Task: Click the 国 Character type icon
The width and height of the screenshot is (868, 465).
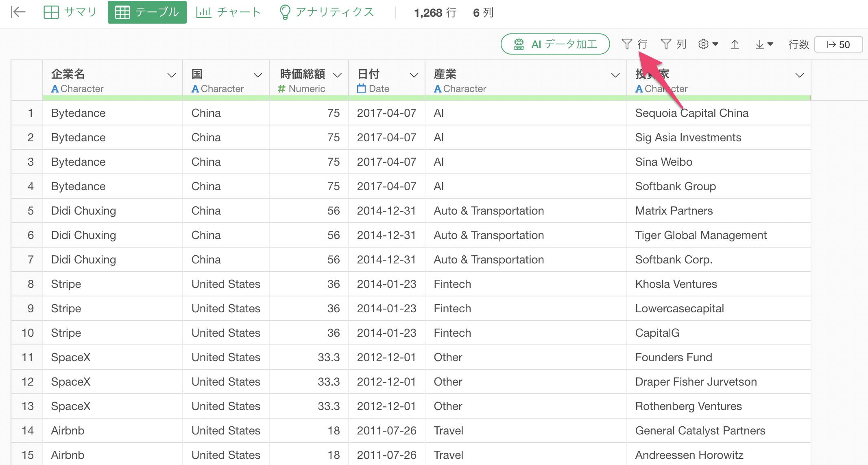Action: [195, 89]
